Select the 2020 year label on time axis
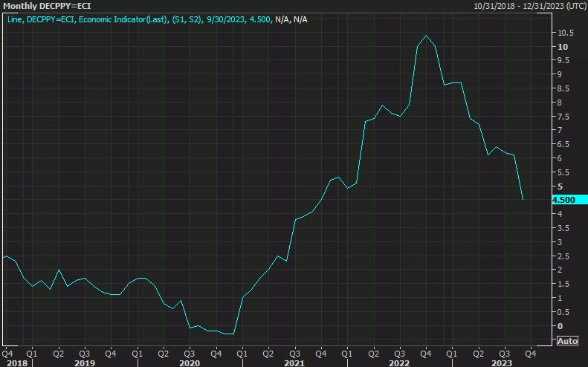Screen dimensions: 588x367 (x=190, y=362)
